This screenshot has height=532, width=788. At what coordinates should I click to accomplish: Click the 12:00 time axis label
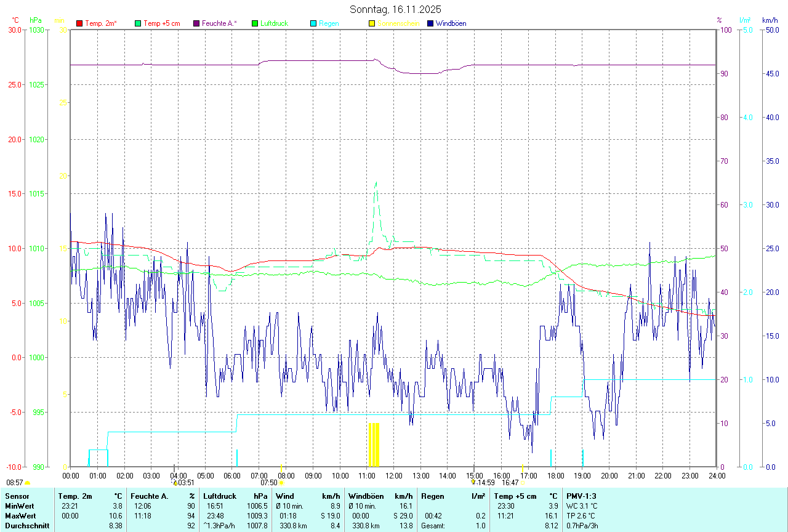(393, 475)
